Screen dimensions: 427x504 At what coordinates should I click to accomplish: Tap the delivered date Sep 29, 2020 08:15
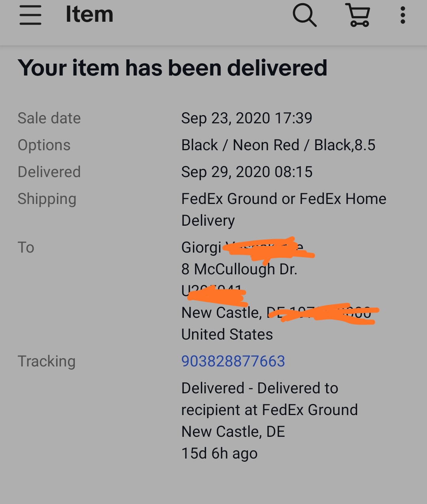246,172
